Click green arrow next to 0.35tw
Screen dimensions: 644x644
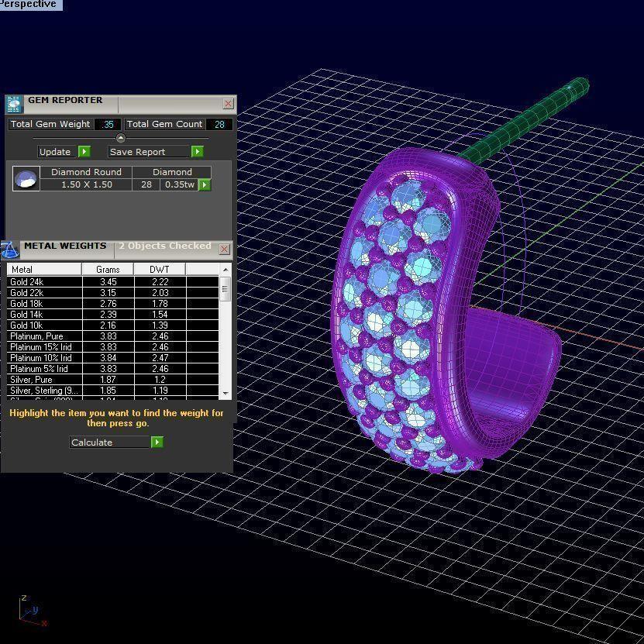click(205, 184)
